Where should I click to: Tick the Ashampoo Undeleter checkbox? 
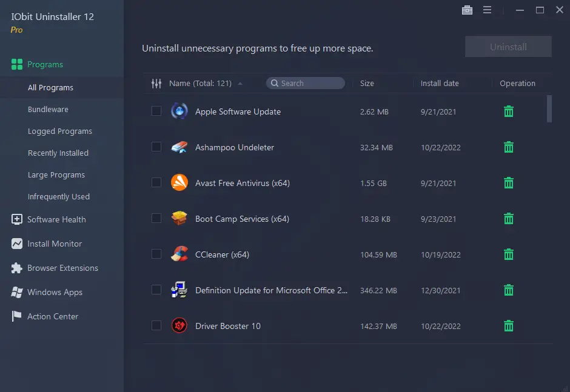point(156,147)
